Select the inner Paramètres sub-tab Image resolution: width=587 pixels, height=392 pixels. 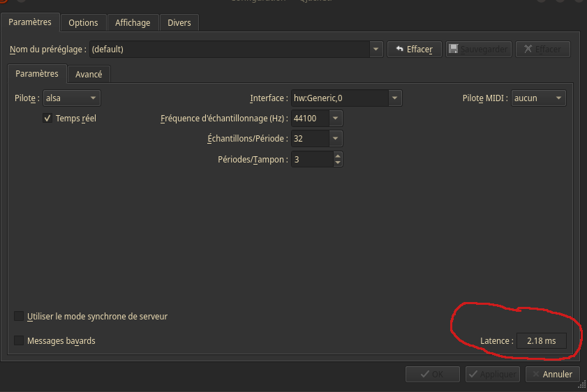(x=37, y=74)
